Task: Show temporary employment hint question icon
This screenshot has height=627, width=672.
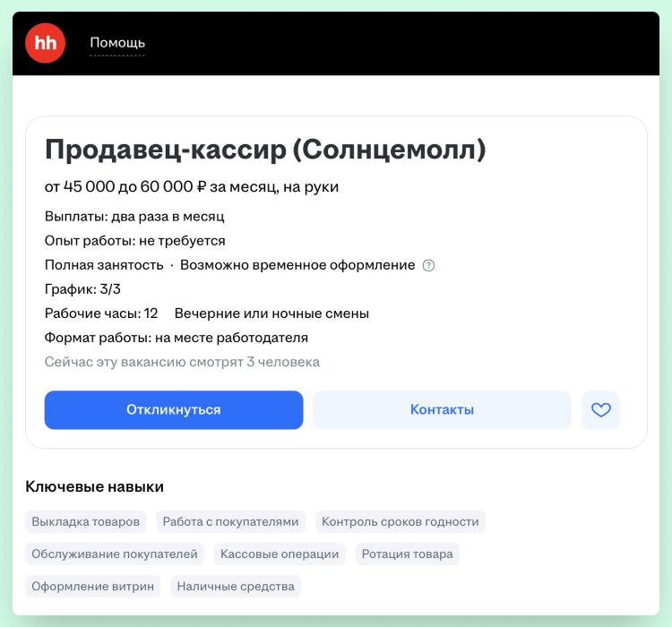Action: click(428, 266)
